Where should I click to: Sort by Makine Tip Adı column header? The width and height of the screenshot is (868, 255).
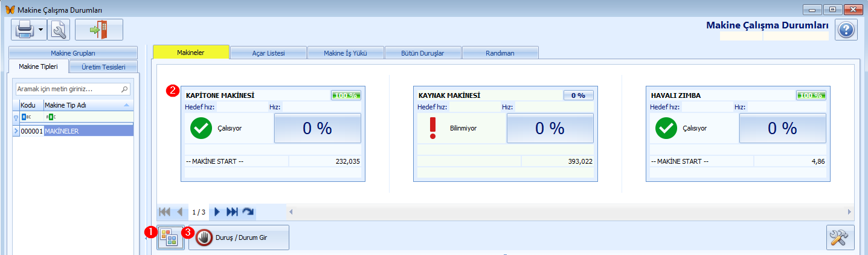88,105
